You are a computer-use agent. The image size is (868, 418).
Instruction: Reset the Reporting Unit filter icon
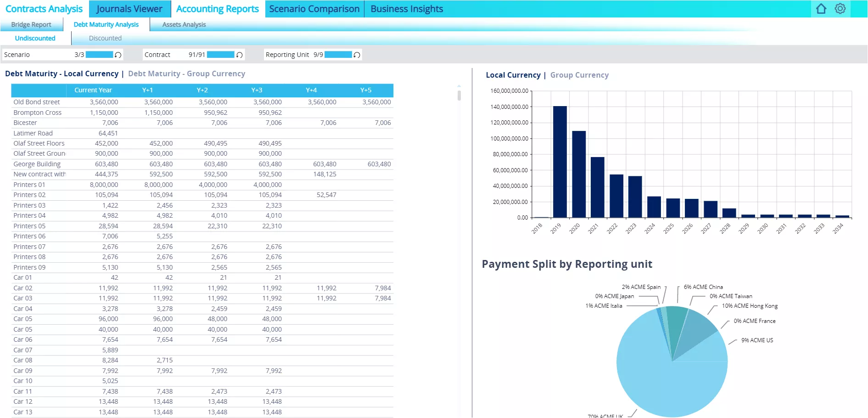tap(357, 55)
